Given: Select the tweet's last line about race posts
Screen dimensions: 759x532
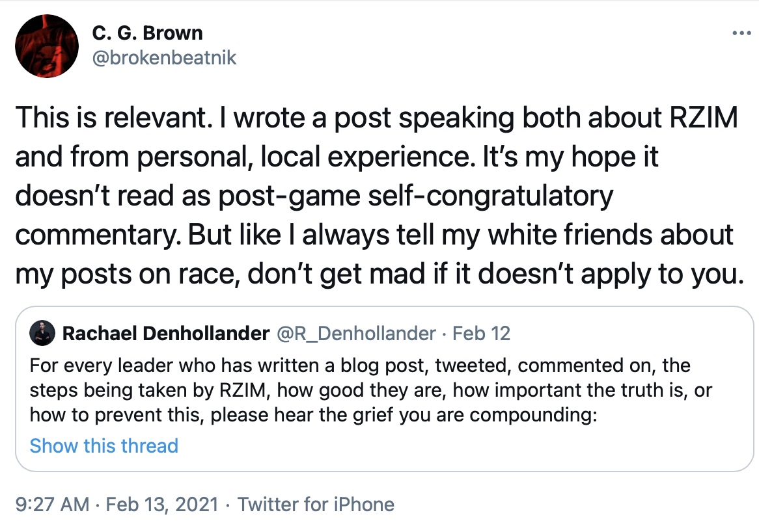Looking at the screenshot, I should [x=378, y=274].
